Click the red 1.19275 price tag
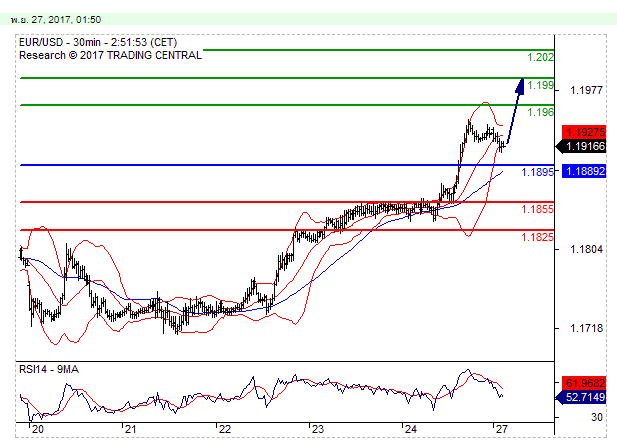 (x=584, y=132)
